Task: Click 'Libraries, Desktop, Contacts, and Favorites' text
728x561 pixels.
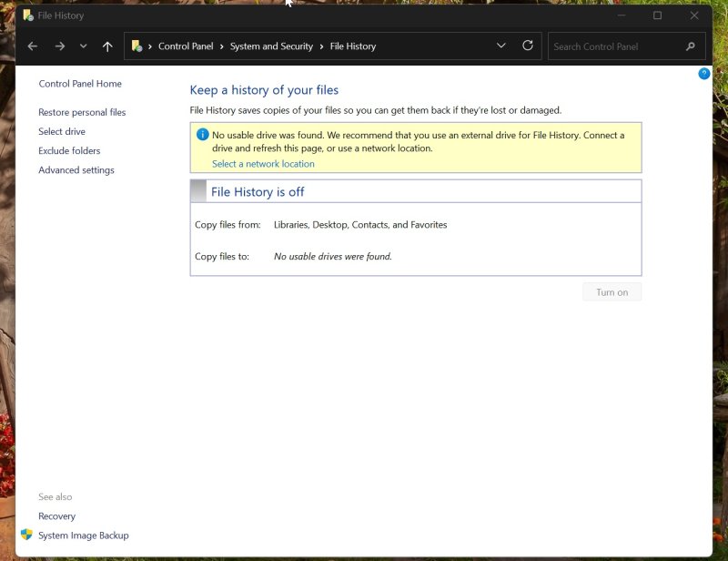Action: pyautogui.click(x=360, y=225)
